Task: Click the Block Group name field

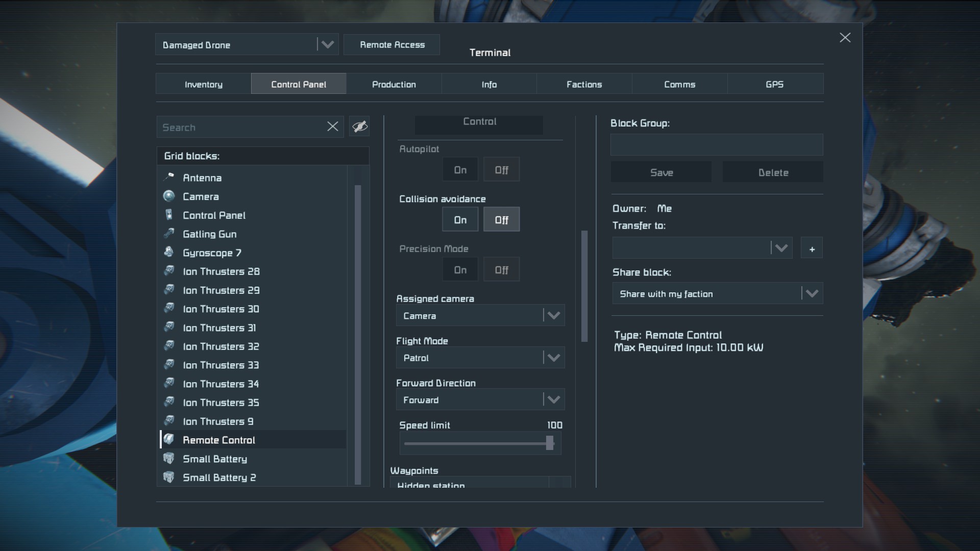Action: click(x=716, y=145)
